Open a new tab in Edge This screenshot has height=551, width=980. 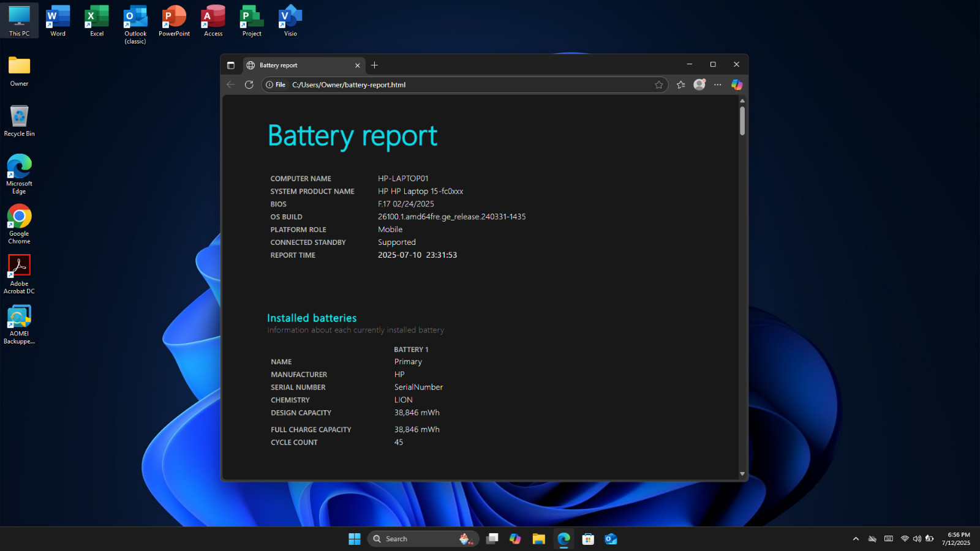[374, 66]
